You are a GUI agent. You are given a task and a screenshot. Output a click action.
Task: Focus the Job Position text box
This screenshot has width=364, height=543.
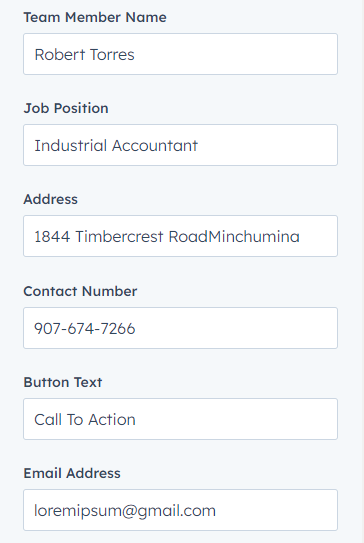click(180, 145)
